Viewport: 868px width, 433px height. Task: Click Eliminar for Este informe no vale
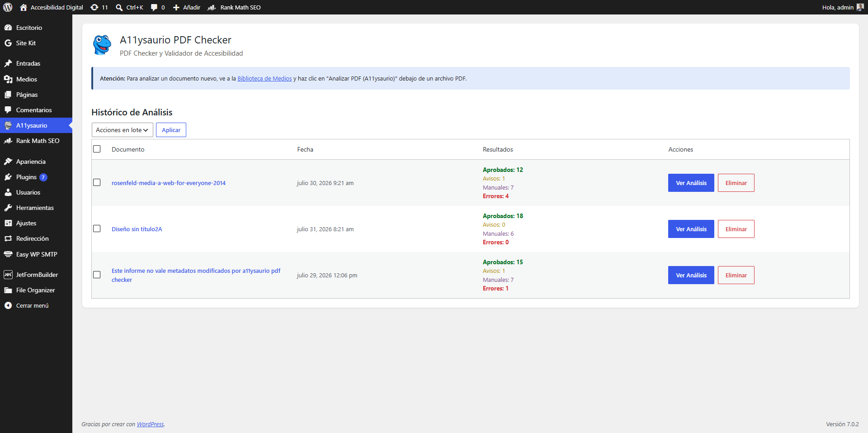736,275
